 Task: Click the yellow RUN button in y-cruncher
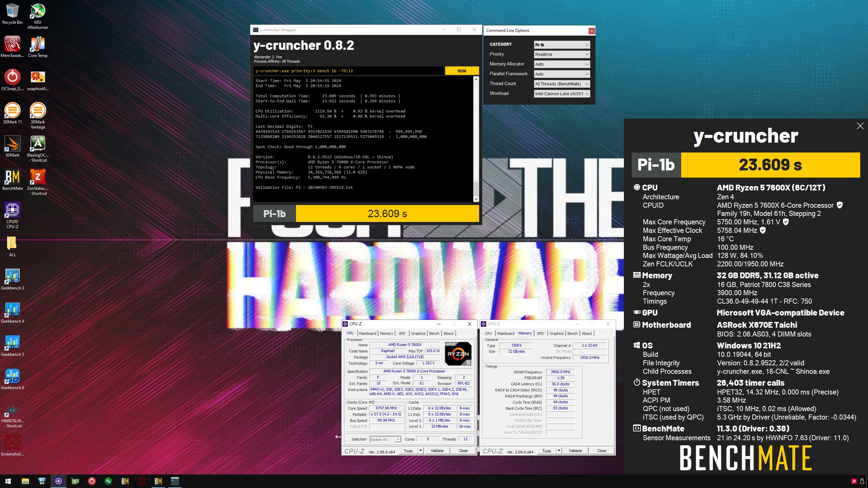pyautogui.click(x=462, y=71)
